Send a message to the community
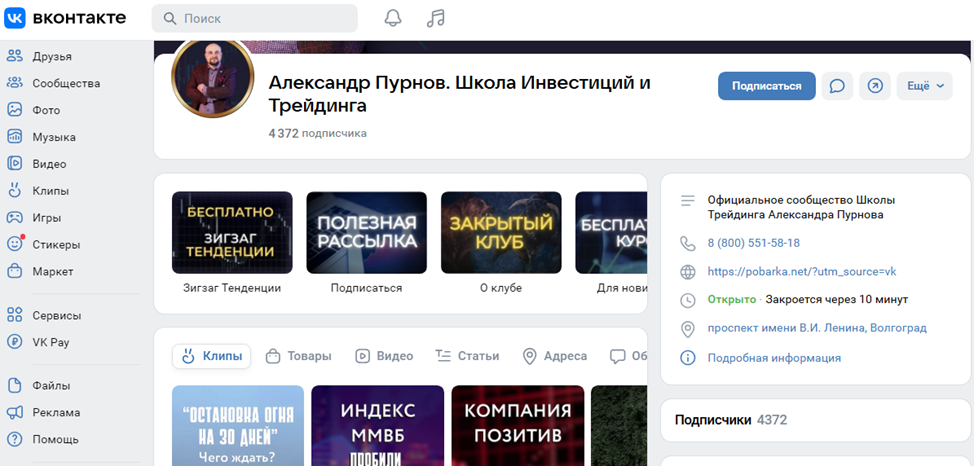This screenshot has width=974, height=466. 837,86
